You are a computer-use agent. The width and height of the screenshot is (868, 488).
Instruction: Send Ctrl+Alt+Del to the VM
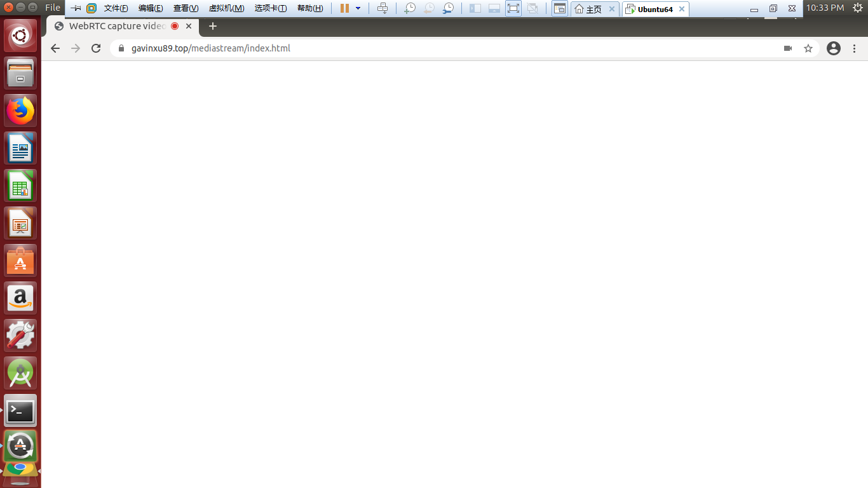383,8
